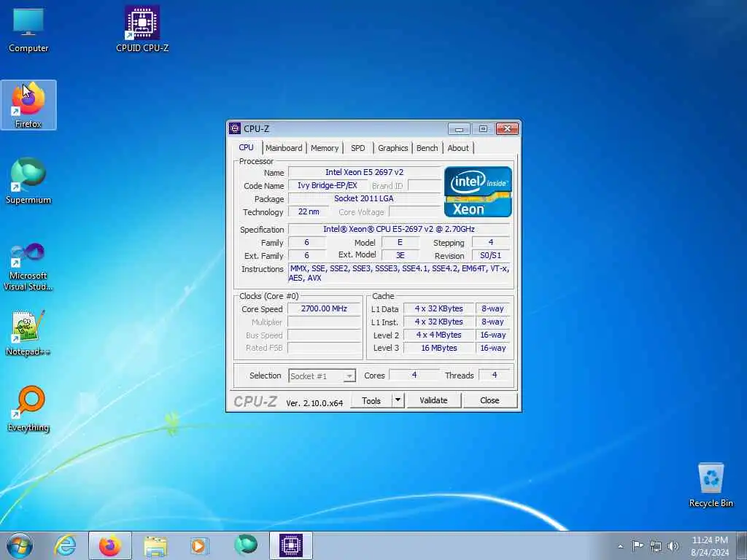Screen dimensions: 747x560
Task: Click the L1 Data value 4 x 32 KBytes
Action: click(438, 308)
